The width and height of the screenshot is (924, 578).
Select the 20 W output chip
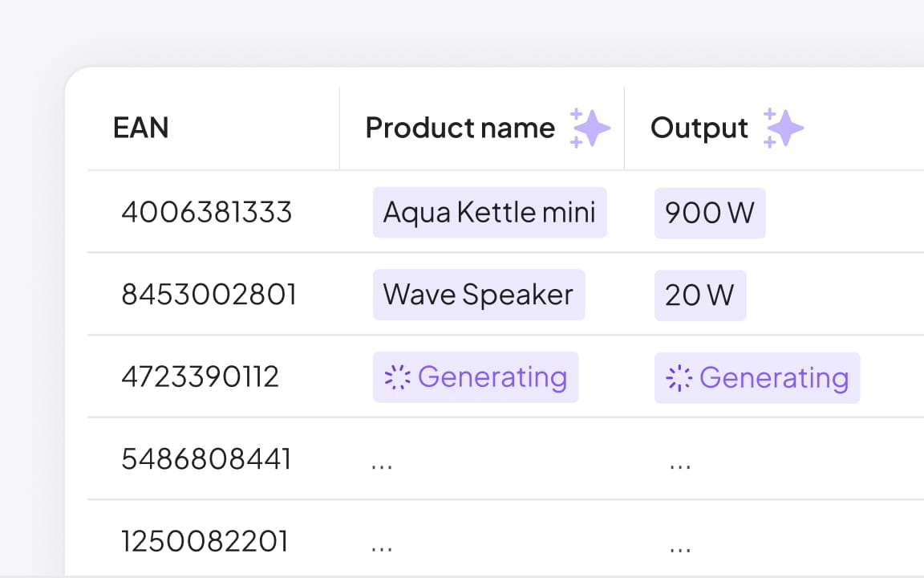tap(700, 295)
